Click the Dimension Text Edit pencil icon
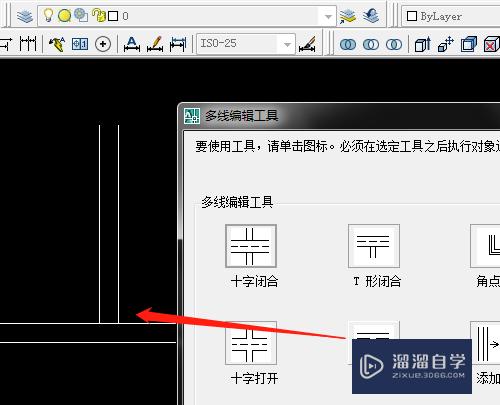This screenshot has width=500, height=405. click(155, 44)
